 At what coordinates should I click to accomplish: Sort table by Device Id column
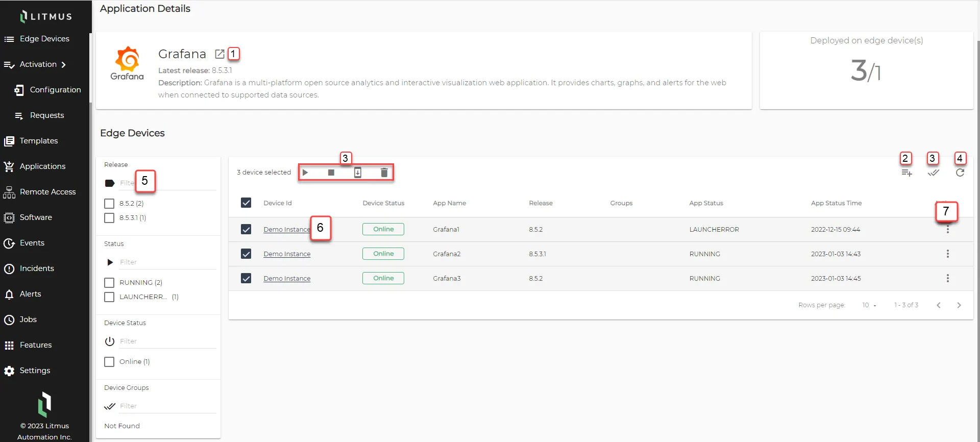(x=278, y=203)
